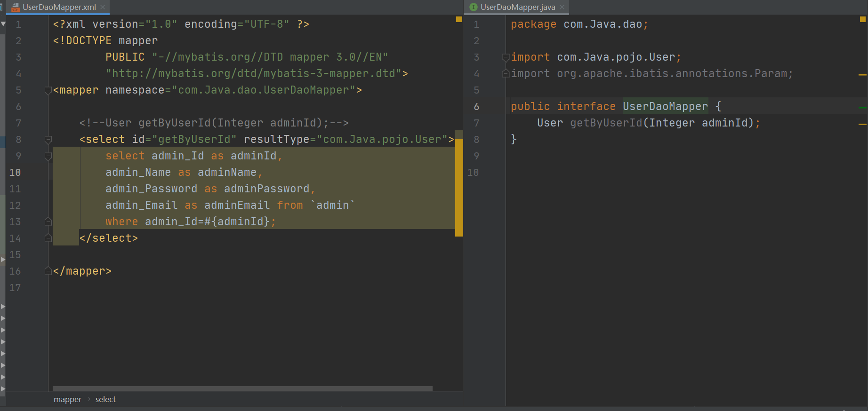The image size is (868, 411).
Task: Click the package com.Java.dao statement
Action: (579, 24)
